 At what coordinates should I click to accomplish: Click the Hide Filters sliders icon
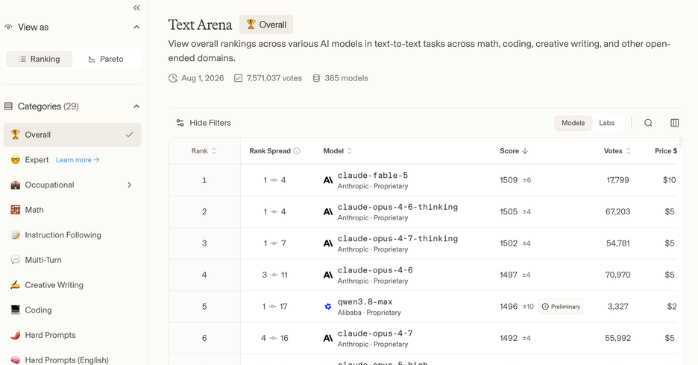coord(180,123)
